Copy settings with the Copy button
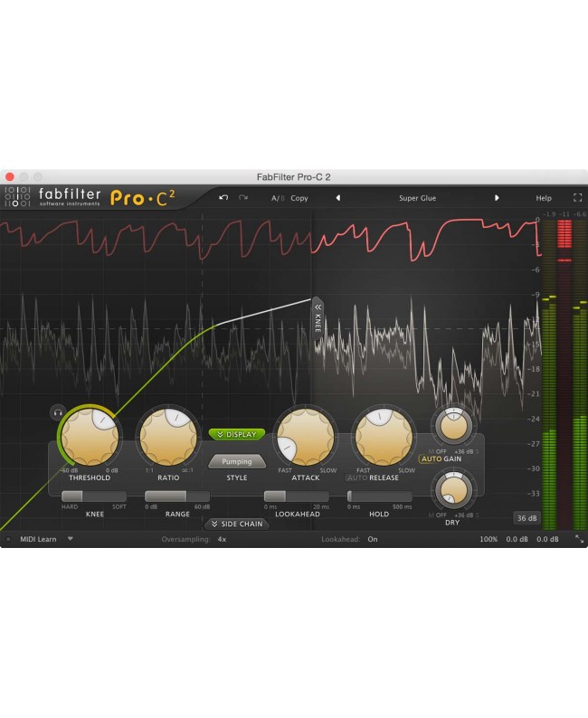This screenshot has height=718, width=588. [299, 198]
